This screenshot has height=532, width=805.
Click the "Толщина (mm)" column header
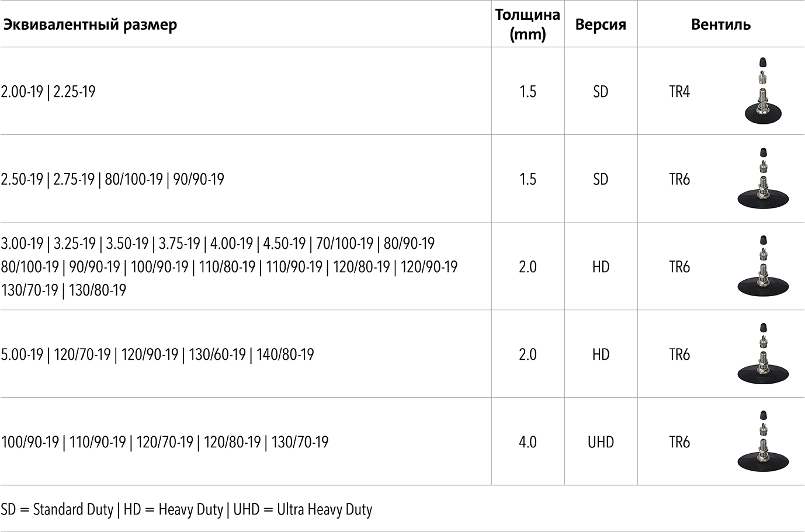click(x=528, y=25)
